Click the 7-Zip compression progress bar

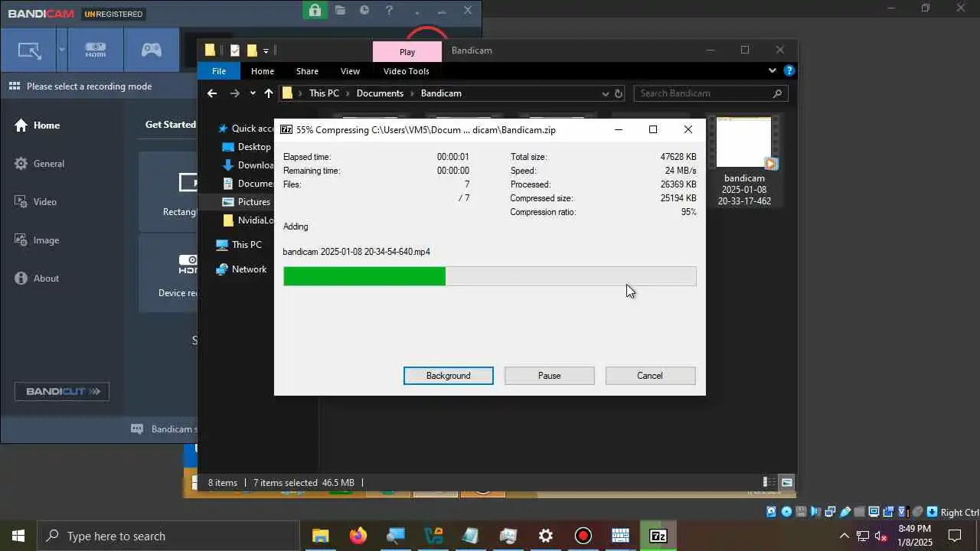click(490, 276)
